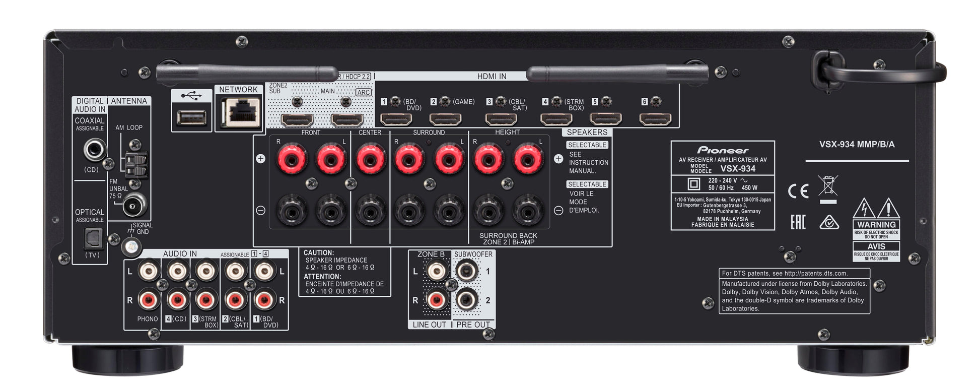Click the USB trident symbol above the port

click(x=191, y=96)
